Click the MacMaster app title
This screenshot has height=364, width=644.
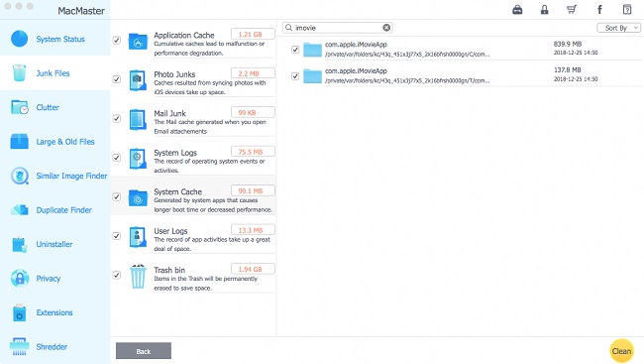(x=81, y=11)
